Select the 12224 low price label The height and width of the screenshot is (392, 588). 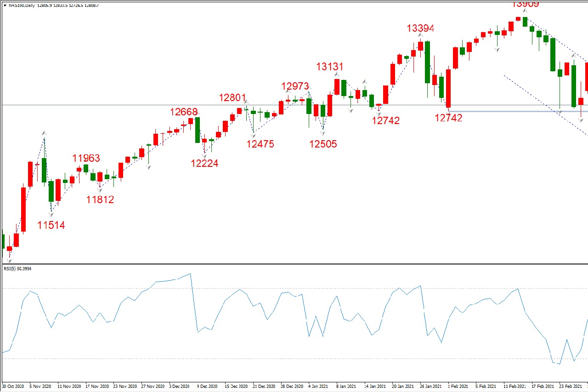(x=204, y=163)
